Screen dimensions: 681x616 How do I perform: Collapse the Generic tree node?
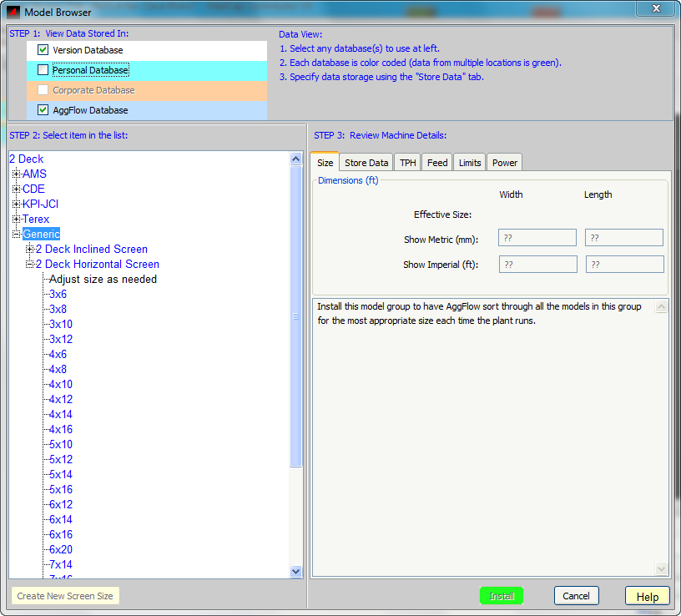pos(16,234)
